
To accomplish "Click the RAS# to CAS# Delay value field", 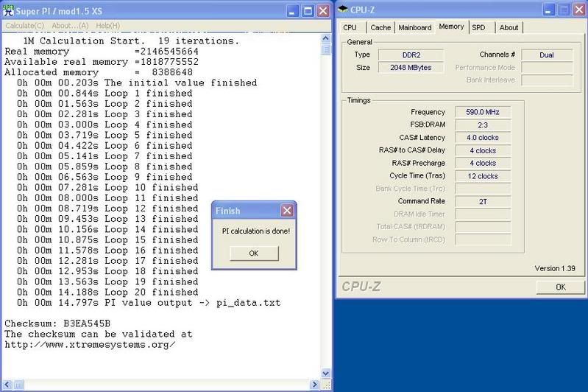I will (483, 150).
